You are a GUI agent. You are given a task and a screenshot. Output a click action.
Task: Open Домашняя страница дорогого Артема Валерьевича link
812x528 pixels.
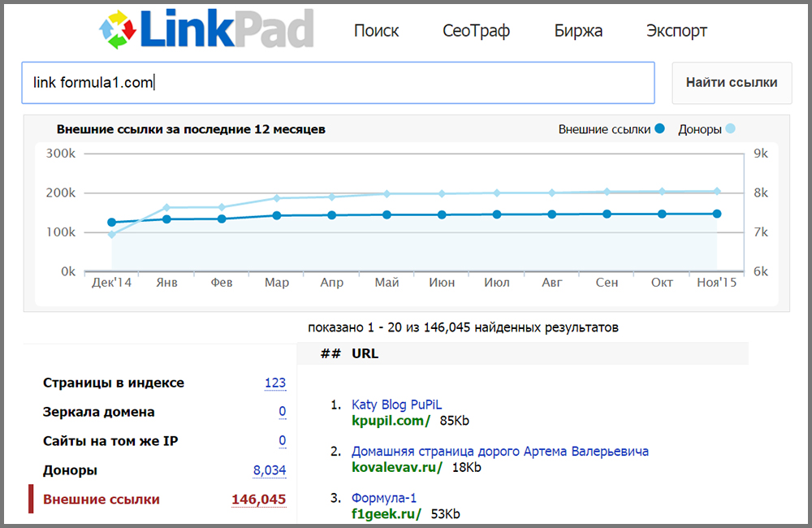click(499, 451)
